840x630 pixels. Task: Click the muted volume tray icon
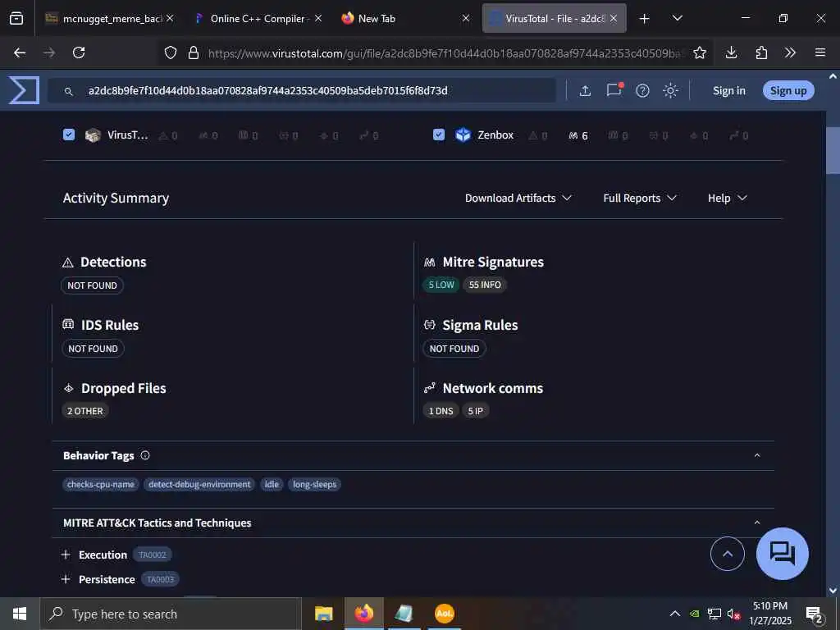tap(734, 614)
